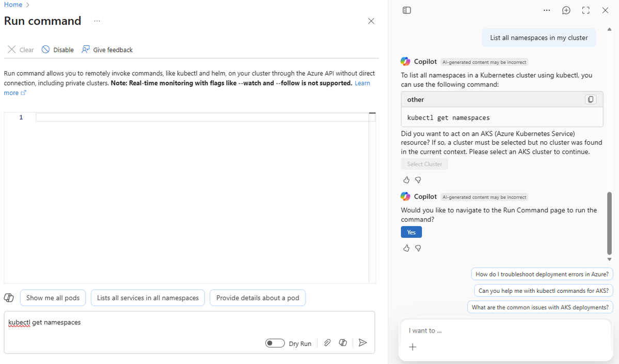Expand Copilot pane to full screen

(586, 10)
